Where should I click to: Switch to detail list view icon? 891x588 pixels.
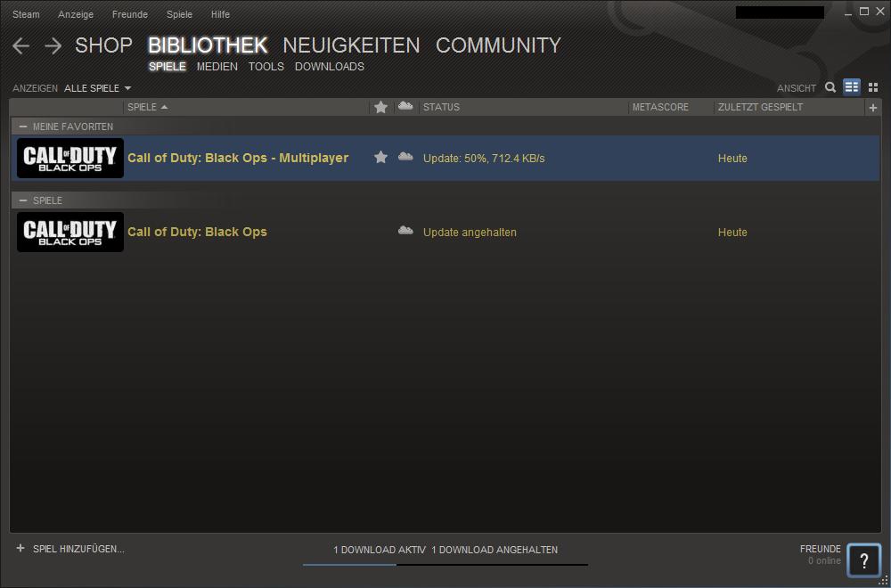[x=851, y=87]
